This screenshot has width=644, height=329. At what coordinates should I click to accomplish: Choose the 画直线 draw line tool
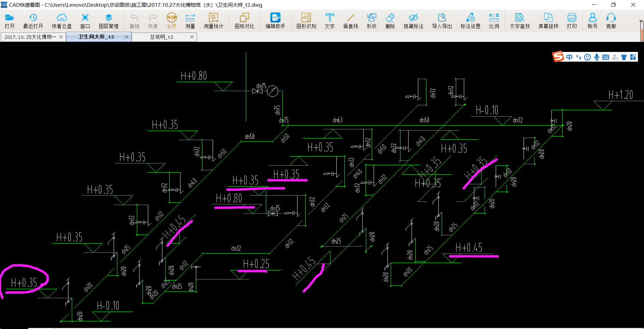click(351, 21)
